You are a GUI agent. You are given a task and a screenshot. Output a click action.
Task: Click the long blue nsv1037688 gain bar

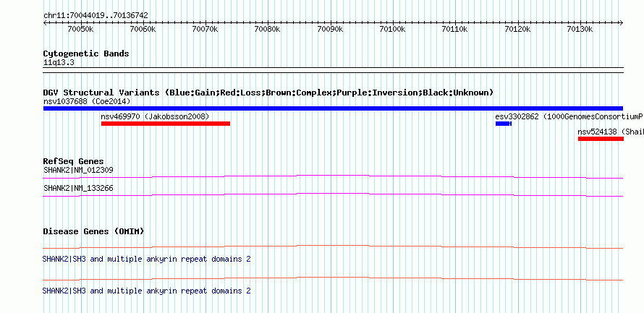(x=333, y=108)
